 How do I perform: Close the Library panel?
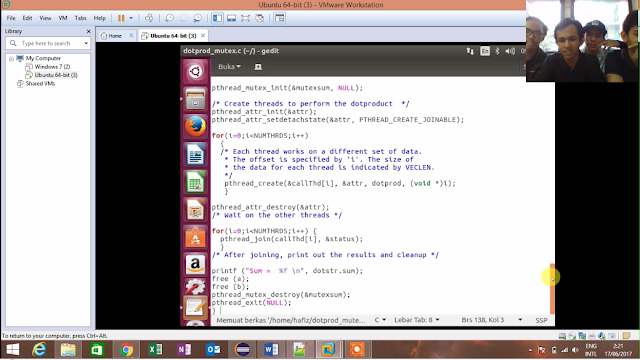[89, 31]
